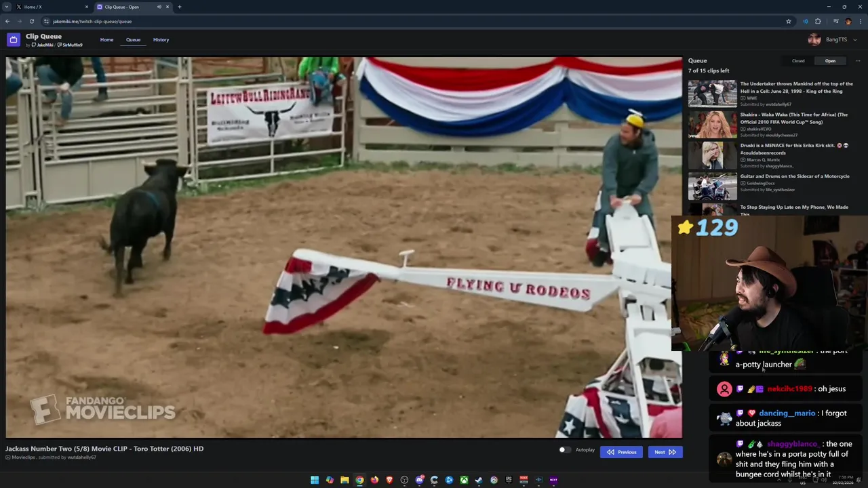
Task: Open the media control playlist icon
Action: click(836, 21)
